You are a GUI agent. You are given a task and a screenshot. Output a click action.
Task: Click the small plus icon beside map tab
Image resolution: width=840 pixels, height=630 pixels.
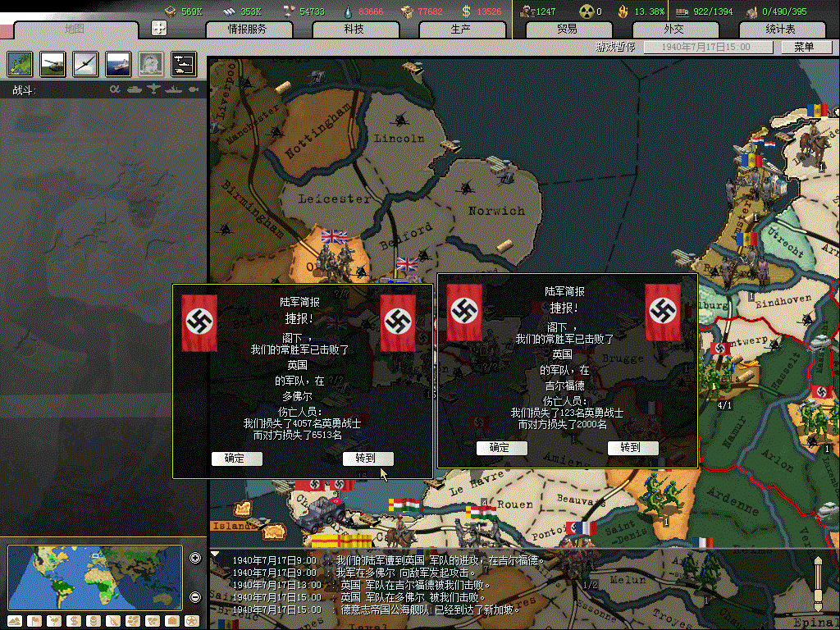pyautogui.click(x=159, y=28)
